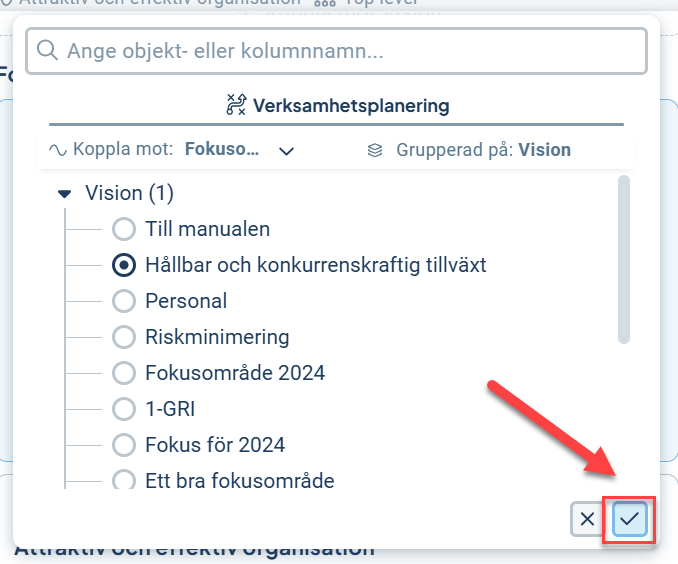This screenshot has height=564, width=678.
Task: Click the Hållbar och konkurrenskraftig tillväxt label
Action: click(x=315, y=265)
